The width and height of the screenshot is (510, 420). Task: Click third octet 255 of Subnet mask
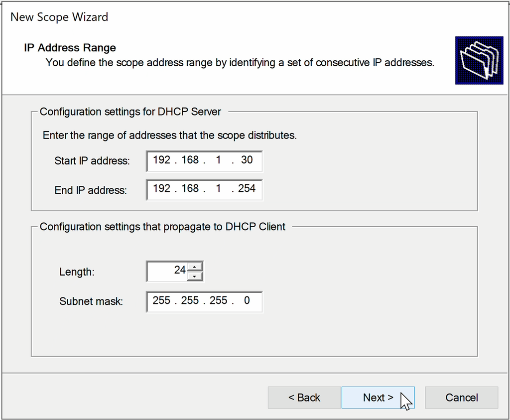[x=218, y=300]
